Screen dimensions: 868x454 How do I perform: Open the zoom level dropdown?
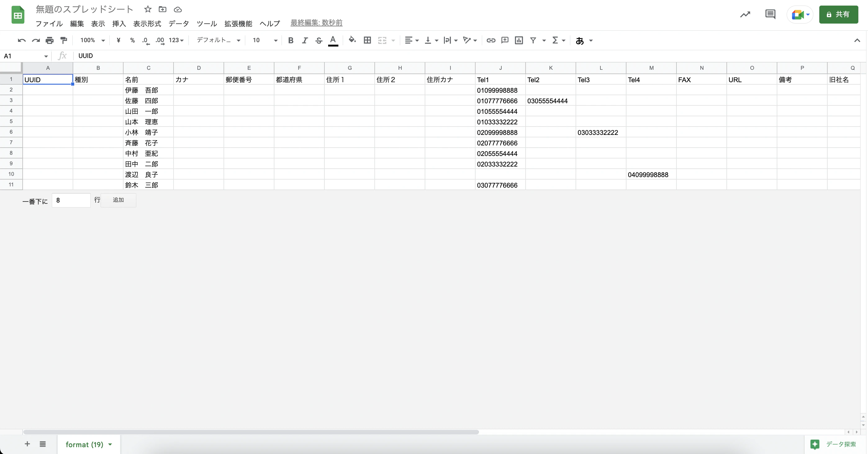point(93,40)
